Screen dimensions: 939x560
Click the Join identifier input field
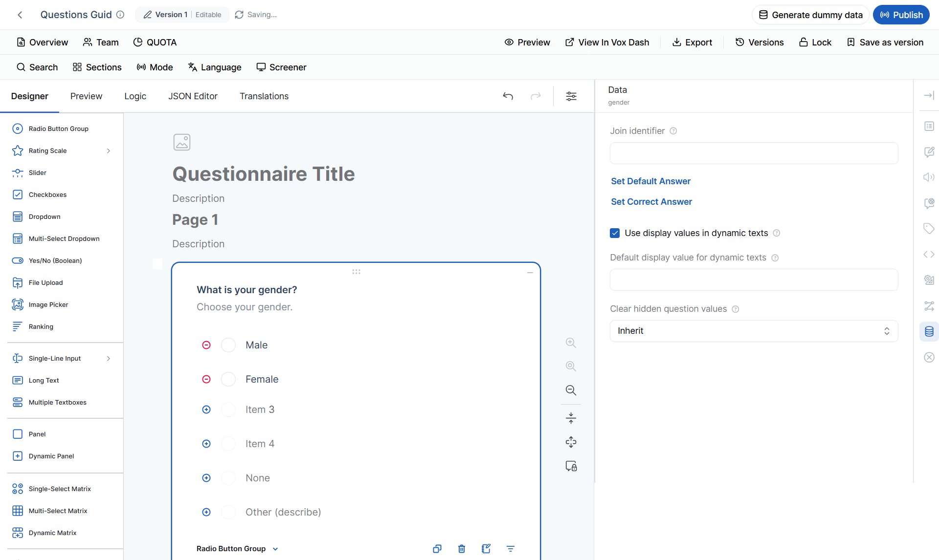(x=754, y=153)
